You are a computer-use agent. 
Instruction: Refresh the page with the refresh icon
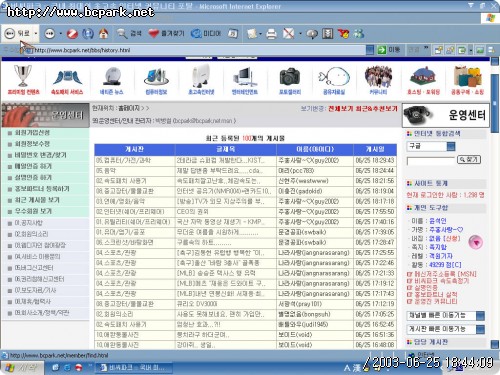[88, 33]
